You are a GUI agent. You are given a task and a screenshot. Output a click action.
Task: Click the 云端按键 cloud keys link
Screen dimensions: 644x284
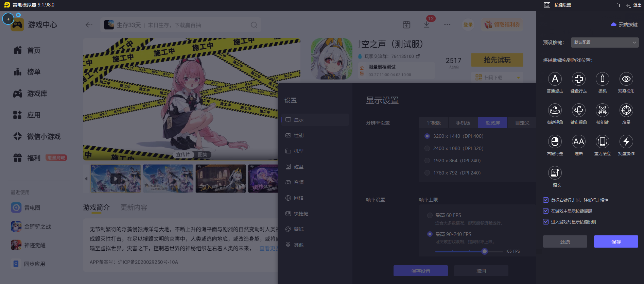624,24
